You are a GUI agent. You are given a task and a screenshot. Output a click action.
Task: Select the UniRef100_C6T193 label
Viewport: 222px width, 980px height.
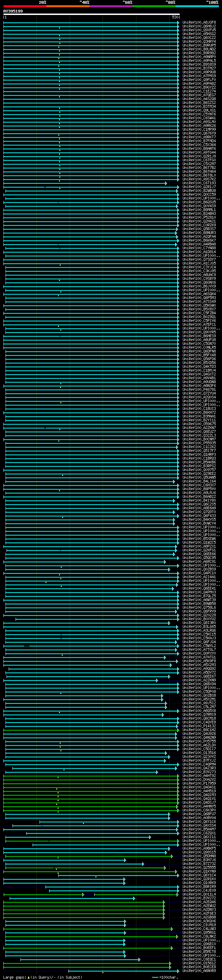(x=199, y=183)
